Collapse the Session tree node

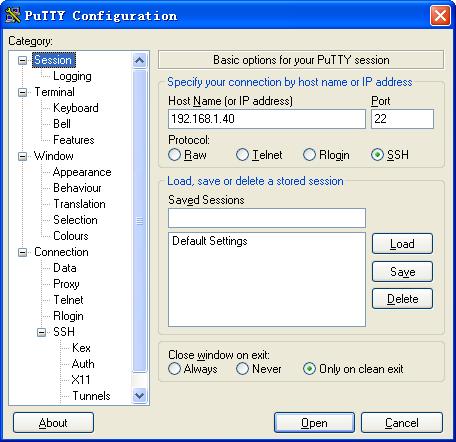(x=22, y=60)
